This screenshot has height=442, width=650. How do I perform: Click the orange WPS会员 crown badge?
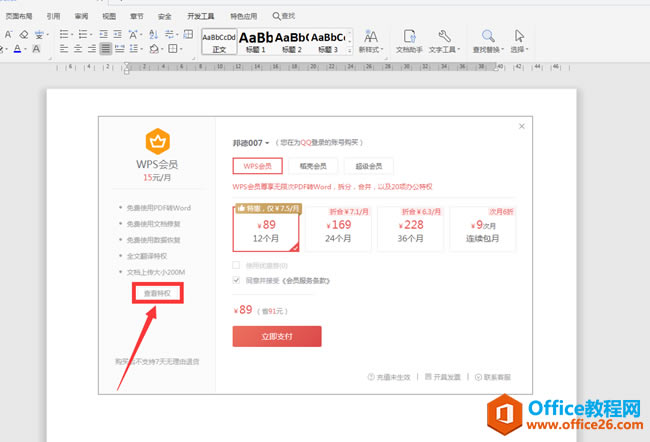point(158,141)
